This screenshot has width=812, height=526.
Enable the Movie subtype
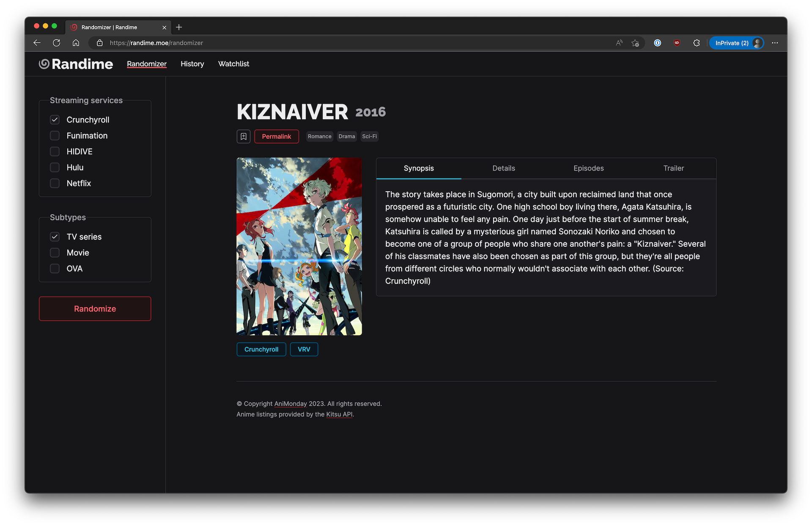55,253
